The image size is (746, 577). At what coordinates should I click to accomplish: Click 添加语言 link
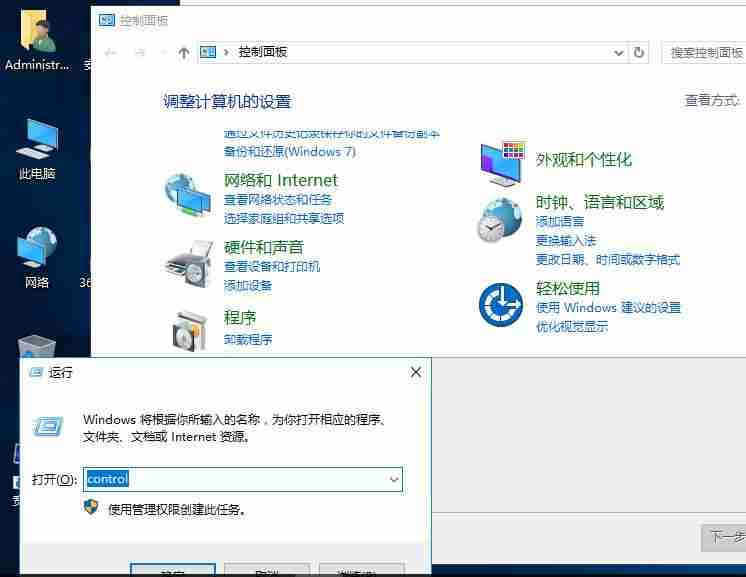(560, 222)
